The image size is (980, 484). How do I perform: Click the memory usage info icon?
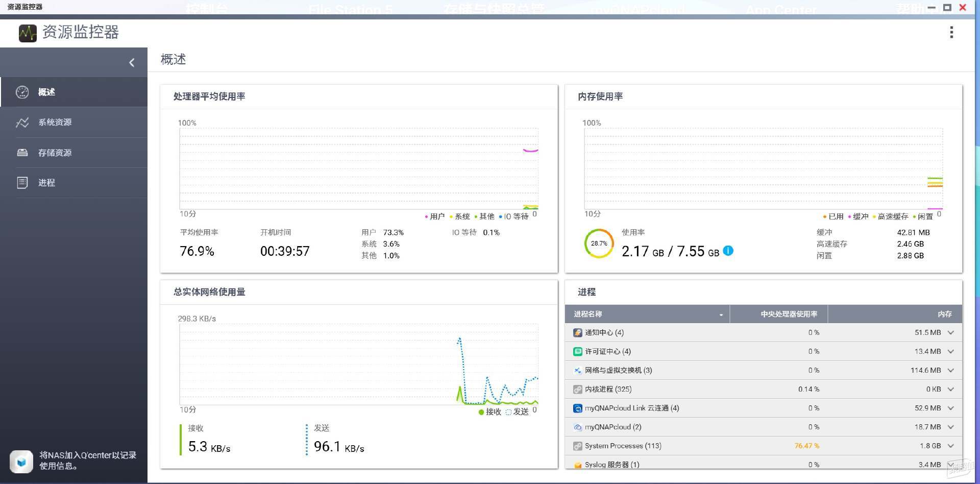coord(728,251)
